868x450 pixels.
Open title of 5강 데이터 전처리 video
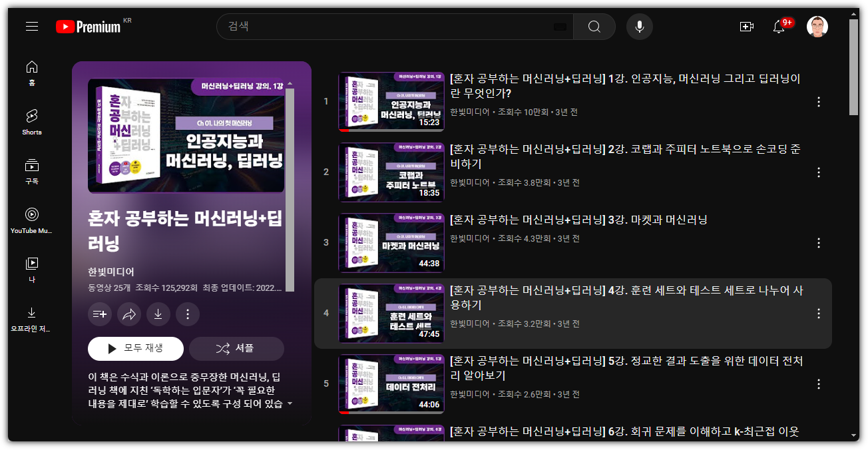(626, 368)
